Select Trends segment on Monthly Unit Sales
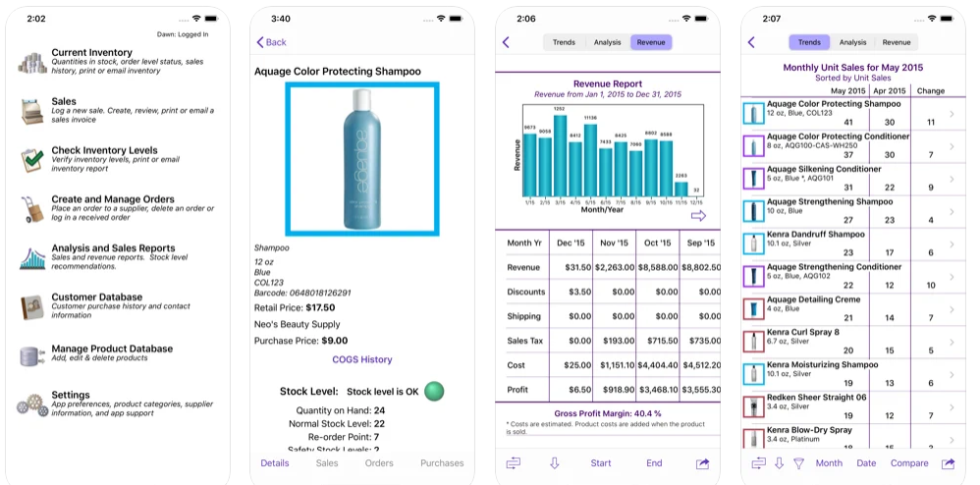Viewport: 980px width, 485px height. coord(809,42)
